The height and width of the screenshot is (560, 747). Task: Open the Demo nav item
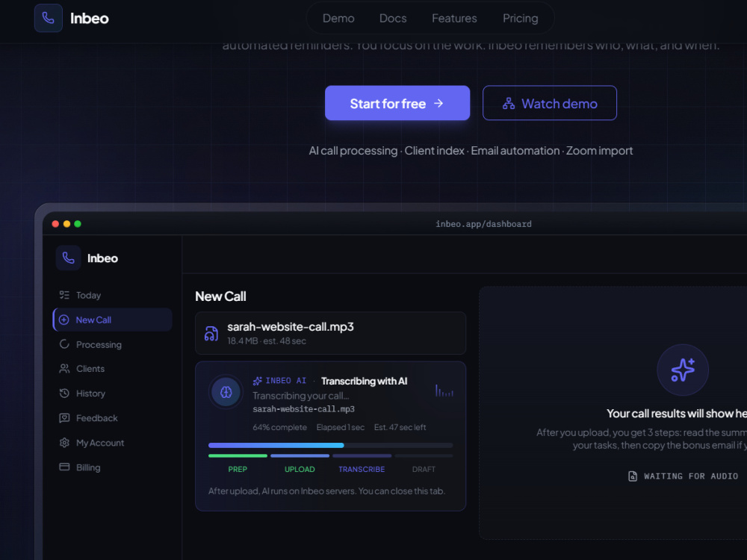338,18
